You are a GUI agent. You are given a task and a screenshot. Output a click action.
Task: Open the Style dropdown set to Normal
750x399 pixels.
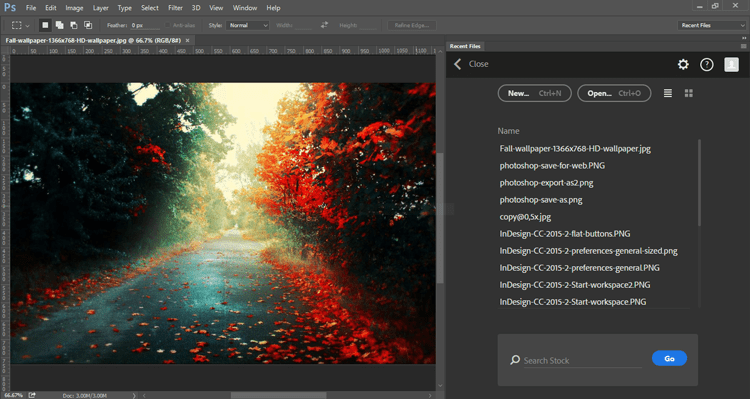coord(248,25)
